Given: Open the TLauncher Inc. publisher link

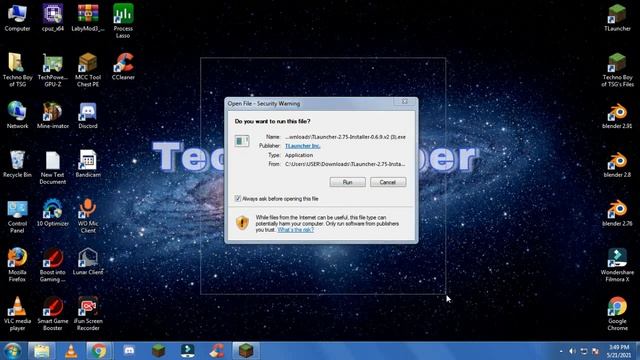Looking at the screenshot, I should pos(302,146).
